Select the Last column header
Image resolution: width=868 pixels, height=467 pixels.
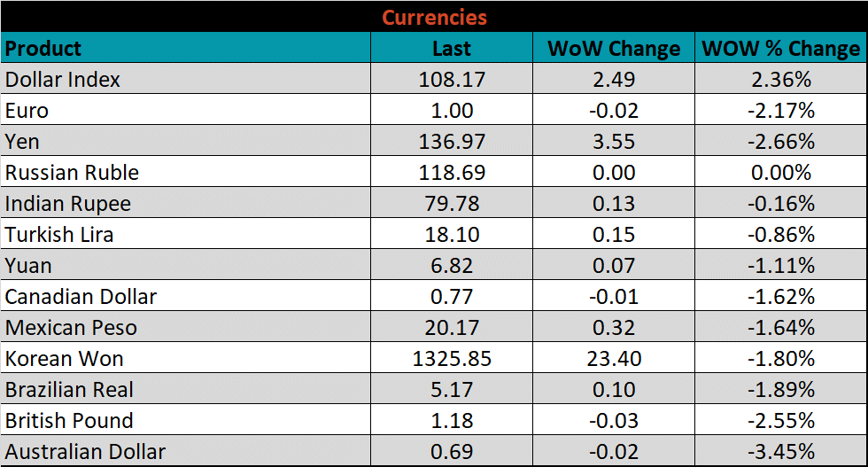click(x=452, y=49)
